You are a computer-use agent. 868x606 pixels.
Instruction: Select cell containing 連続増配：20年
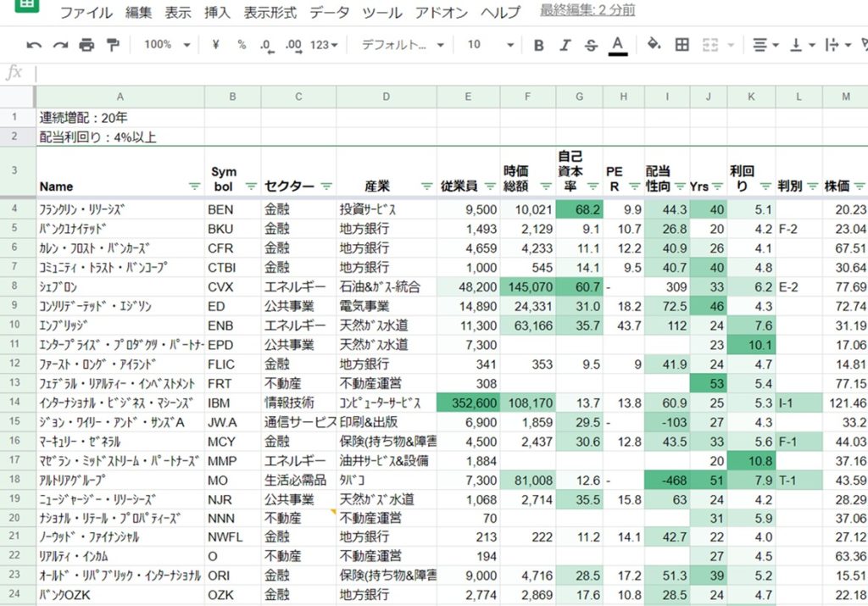point(120,117)
